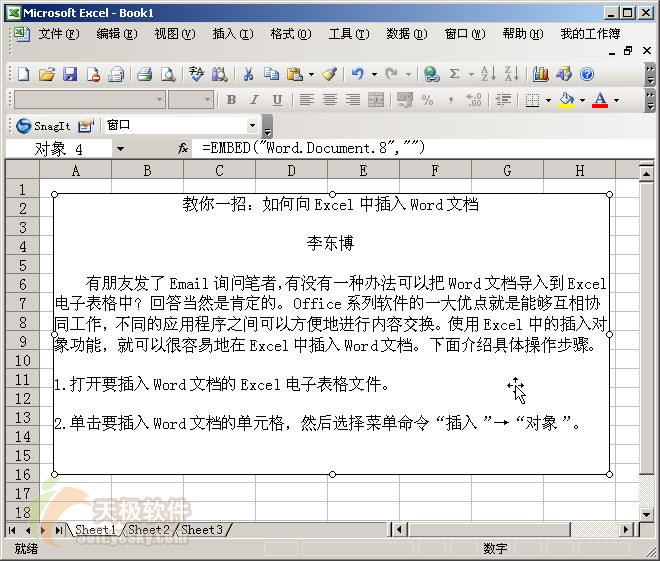Toggle Bold formatting

click(x=231, y=100)
